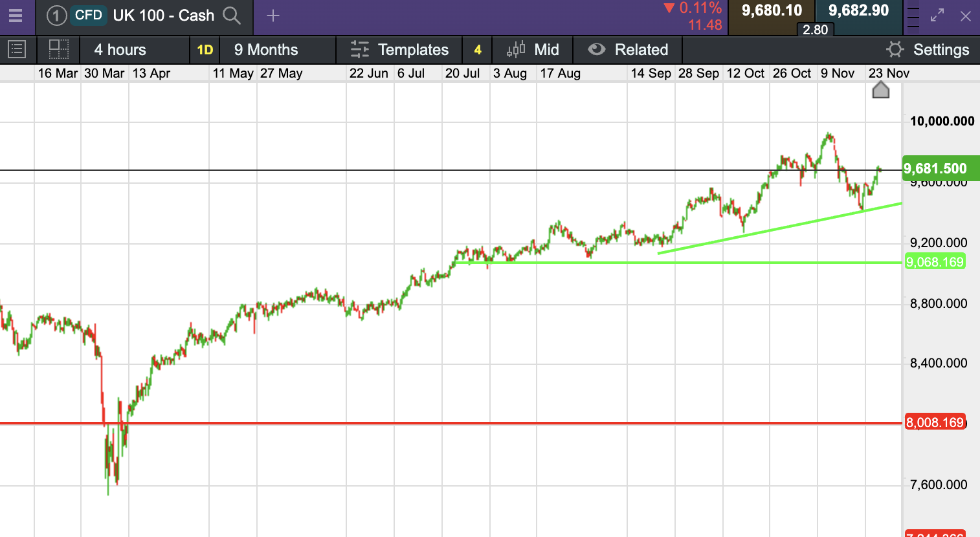Close the UK 100 chart window
The image size is (980, 537).
(x=966, y=16)
